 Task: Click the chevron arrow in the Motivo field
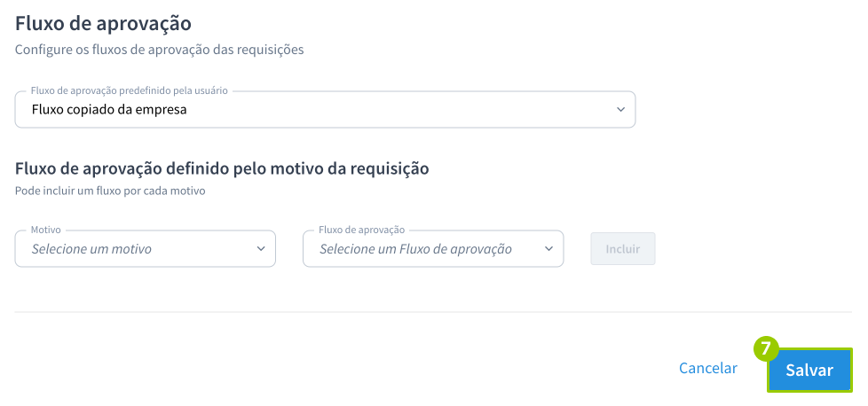click(261, 249)
